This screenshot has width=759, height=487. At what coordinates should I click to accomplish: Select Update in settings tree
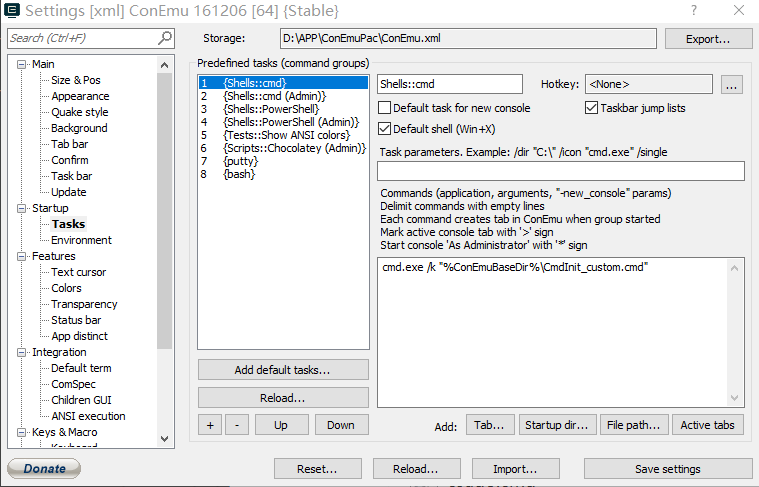click(69, 192)
